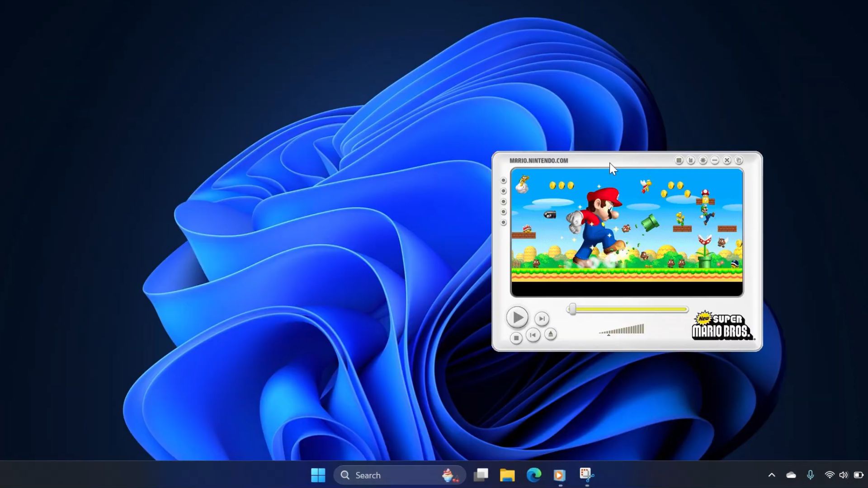The image size is (868, 488).
Task: Go to previous track in Mario player
Action: tap(533, 335)
